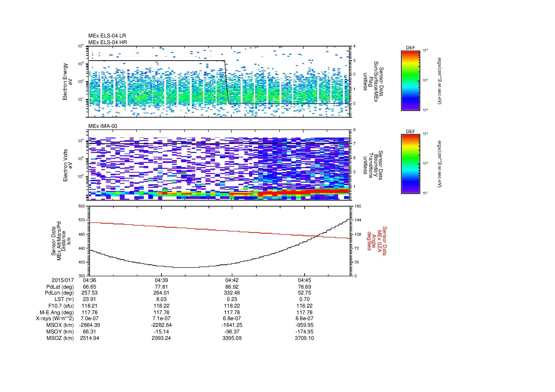This screenshot has height=392, width=555.
Task: Click the MSOY value -96.37
Action: pos(232,332)
